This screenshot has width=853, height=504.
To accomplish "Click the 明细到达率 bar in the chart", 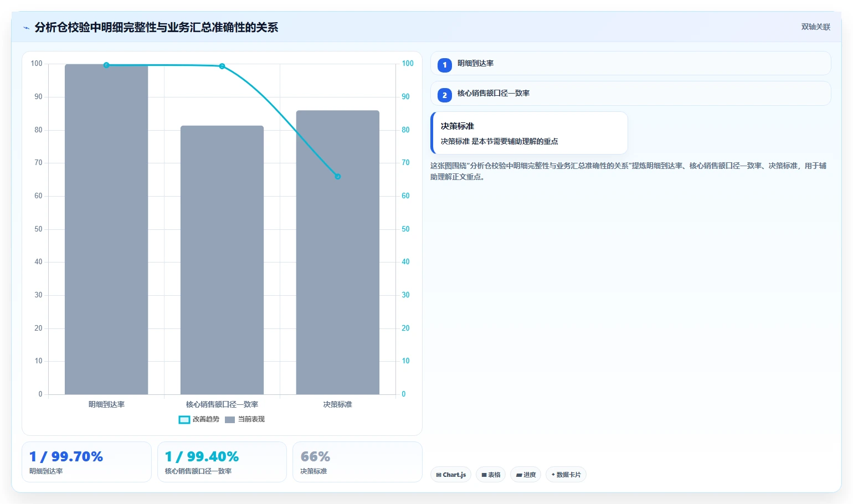I will pos(106,229).
